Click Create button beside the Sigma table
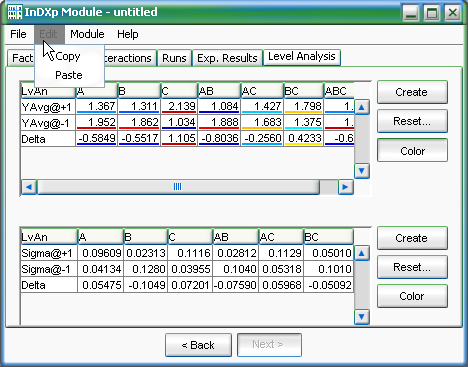468x367 pixels. 412,238
